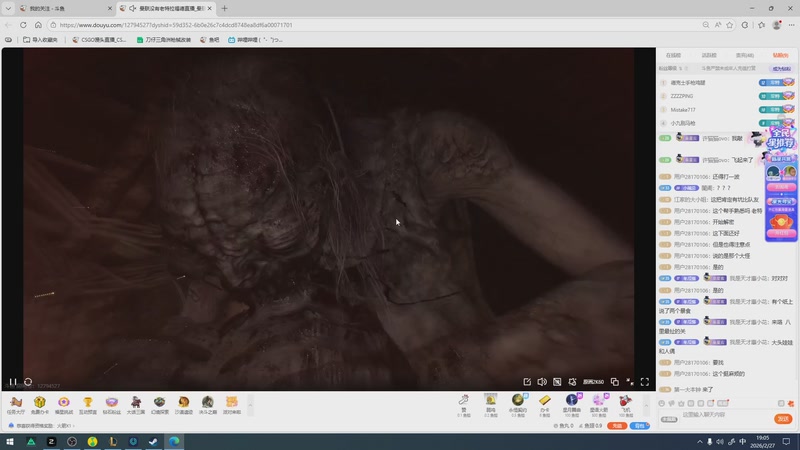This screenshot has height=450, width=800.
Task: Add page to favorites star icon
Action: click(730, 25)
